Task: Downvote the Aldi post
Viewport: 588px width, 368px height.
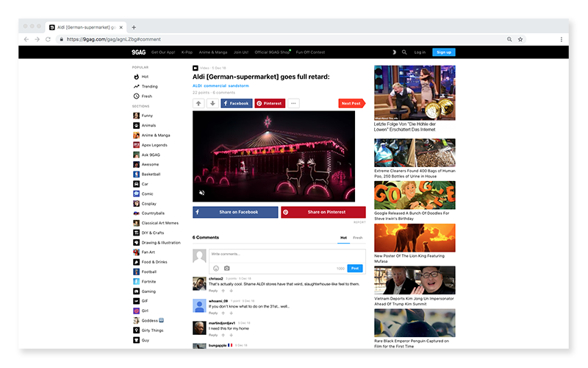Action: coord(212,103)
